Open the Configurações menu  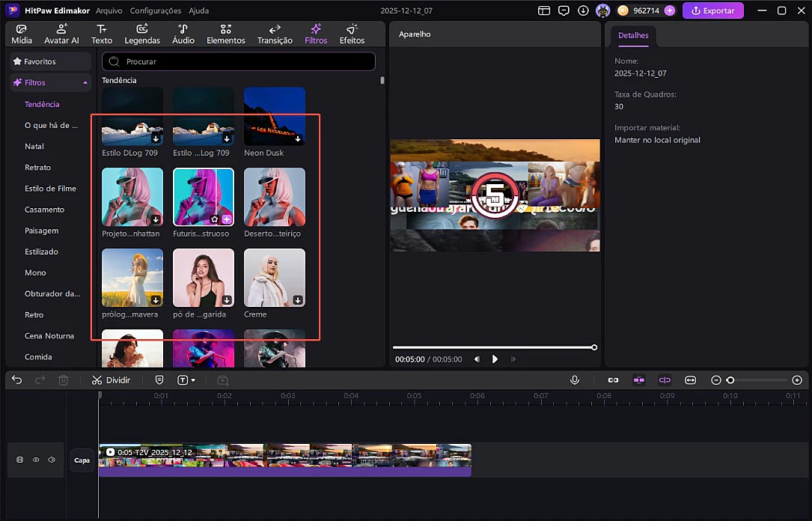[156, 10]
